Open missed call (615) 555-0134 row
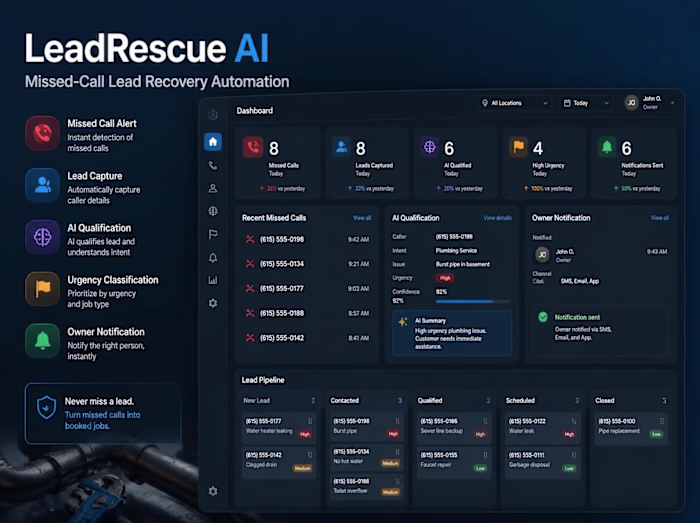700x523 pixels. [307, 264]
